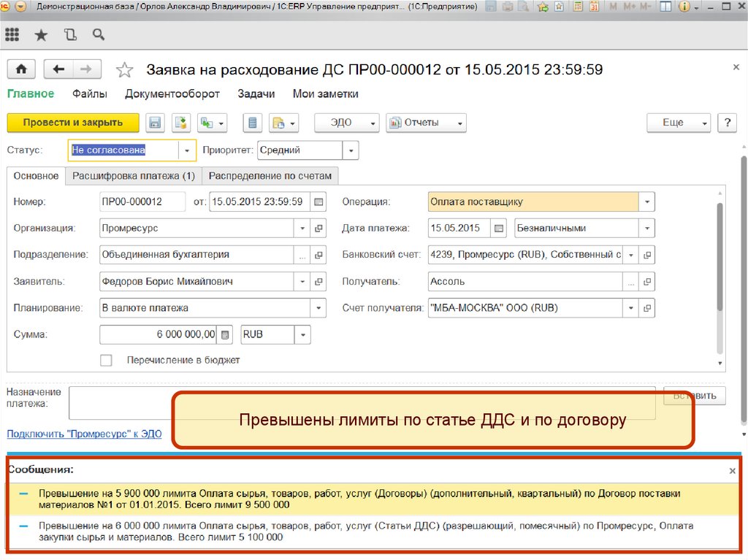
Task: Open the Задачи section
Action: (256, 94)
